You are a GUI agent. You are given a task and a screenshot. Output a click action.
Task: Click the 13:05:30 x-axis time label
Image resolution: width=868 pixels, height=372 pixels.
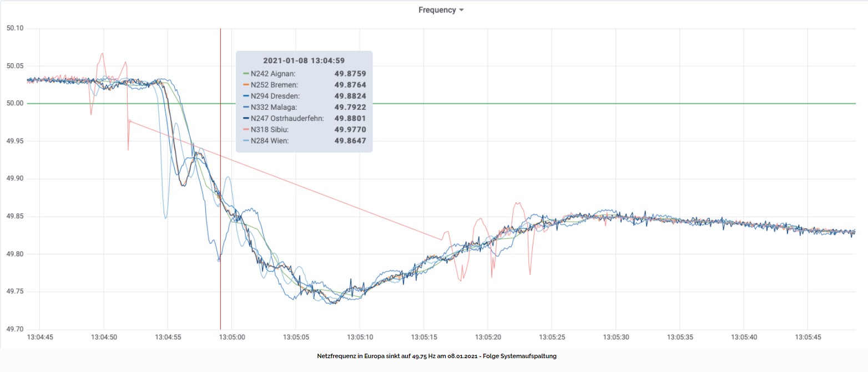[x=616, y=337]
